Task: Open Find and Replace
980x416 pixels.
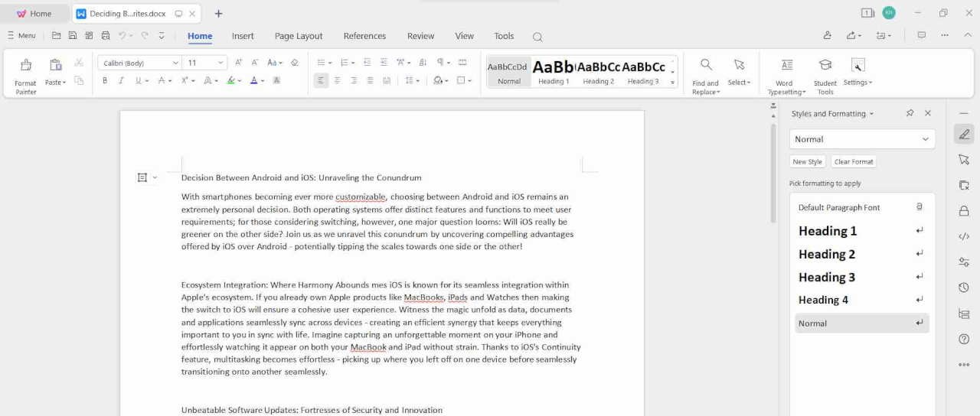Action: (706, 76)
